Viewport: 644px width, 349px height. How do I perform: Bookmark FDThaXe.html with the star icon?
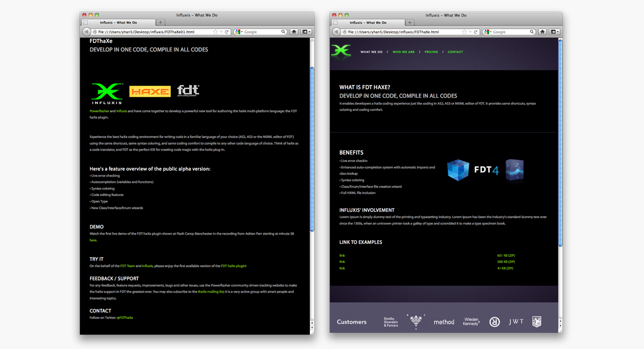(464, 32)
